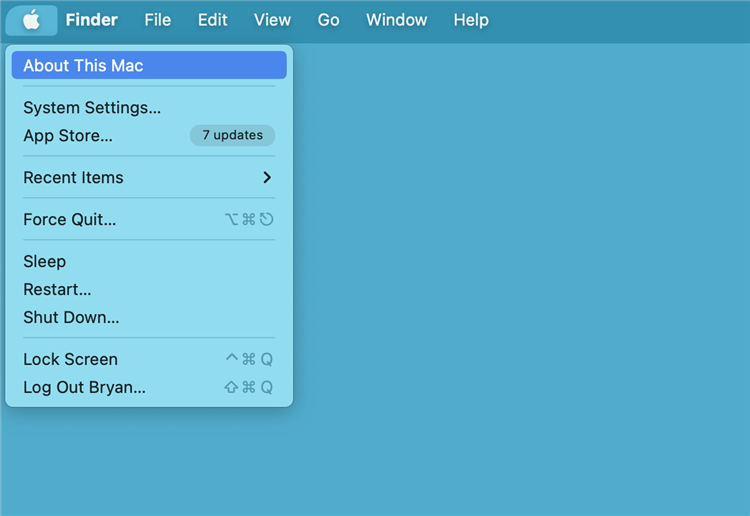Open the Help menu
Screen dimensions: 750x516
[x=471, y=20]
